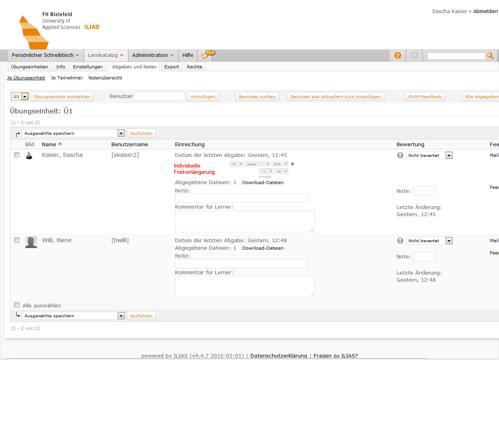
Task: Click the calendar icon beside the deadline date
Action: (x=292, y=164)
